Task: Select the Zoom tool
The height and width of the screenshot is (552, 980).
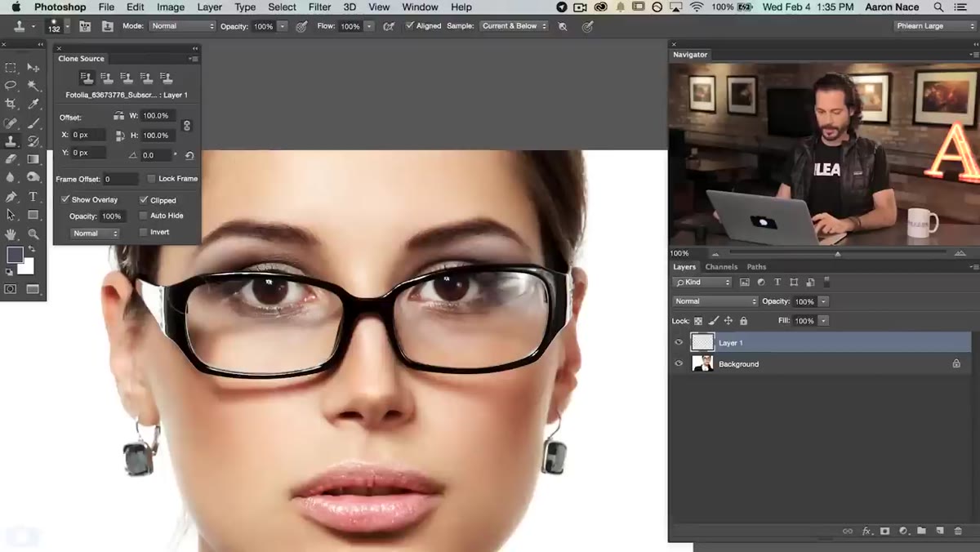Action: click(x=33, y=234)
